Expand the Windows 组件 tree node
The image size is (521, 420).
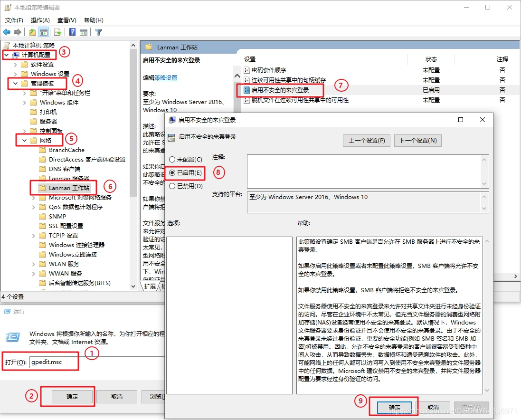tap(25, 102)
